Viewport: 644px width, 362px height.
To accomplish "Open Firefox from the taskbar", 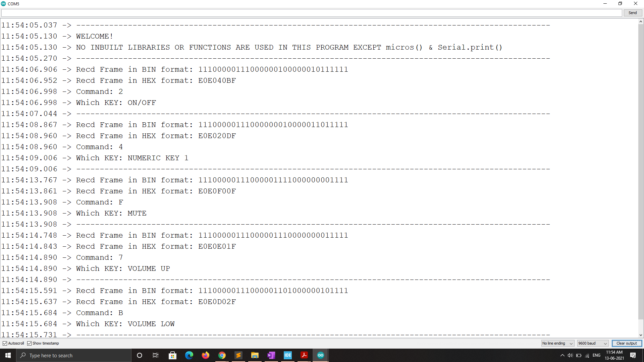I will point(206,355).
